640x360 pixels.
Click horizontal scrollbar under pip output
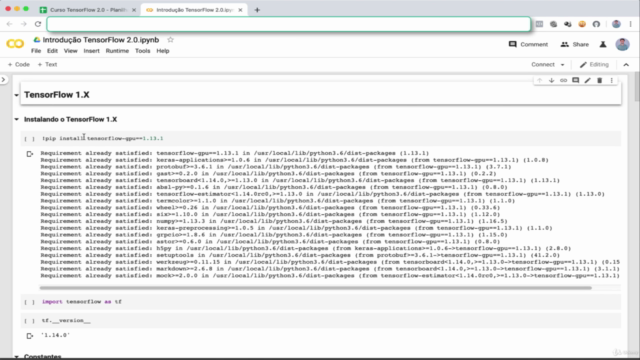[315, 288]
